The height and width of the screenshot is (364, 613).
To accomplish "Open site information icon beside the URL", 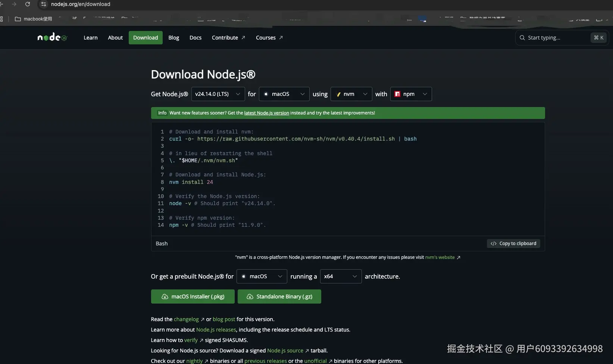I will click(44, 4).
